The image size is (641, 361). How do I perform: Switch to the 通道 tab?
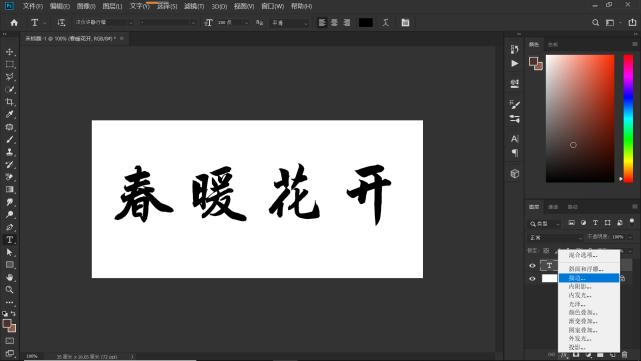pyautogui.click(x=553, y=207)
